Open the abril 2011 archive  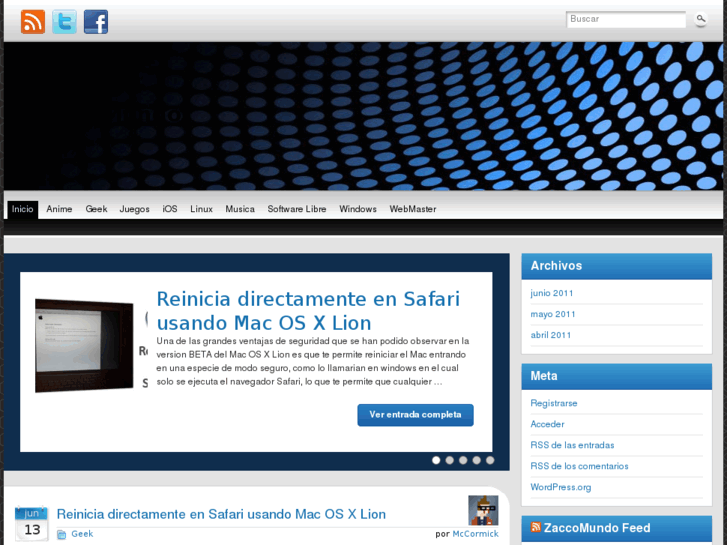pos(551,335)
